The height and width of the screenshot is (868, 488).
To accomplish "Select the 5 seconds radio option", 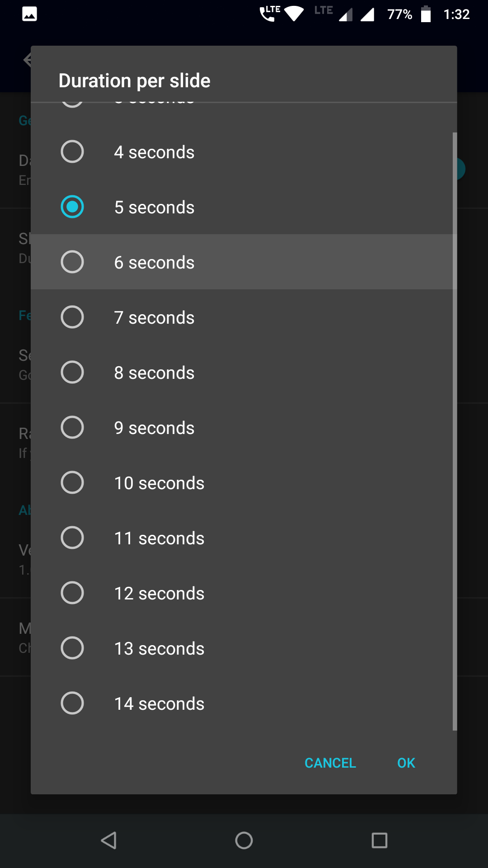I will (72, 207).
